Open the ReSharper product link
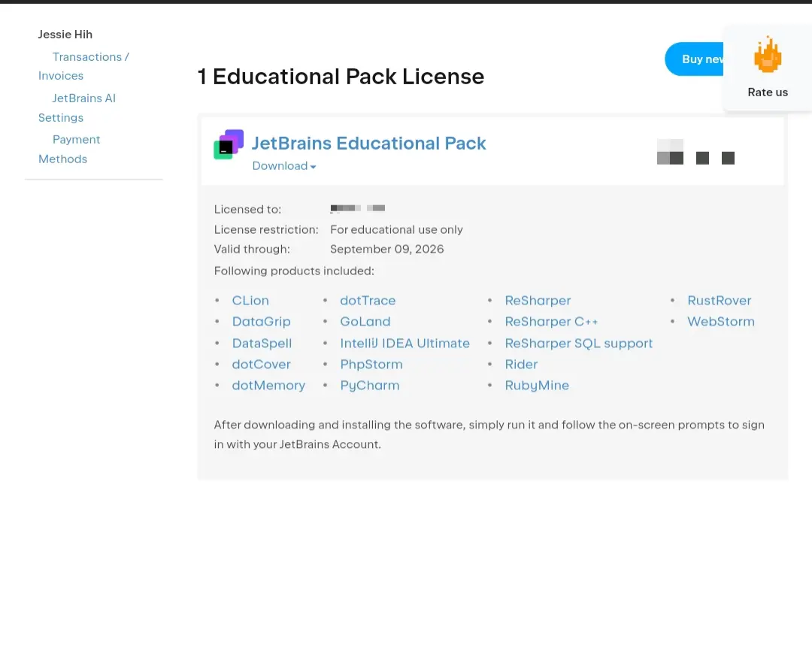Viewport: 812px width, 660px height. tap(538, 300)
